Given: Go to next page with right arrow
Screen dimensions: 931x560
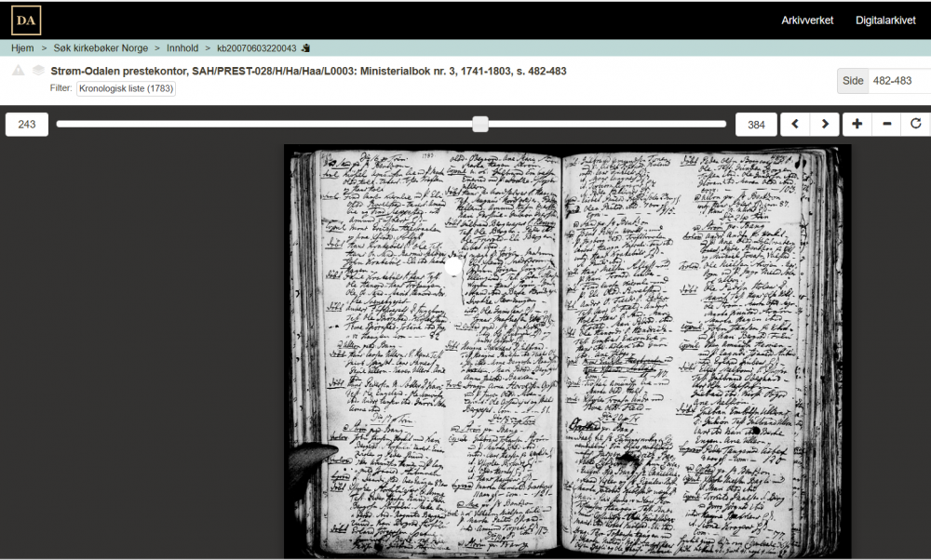Looking at the screenshot, I should tap(825, 124).
